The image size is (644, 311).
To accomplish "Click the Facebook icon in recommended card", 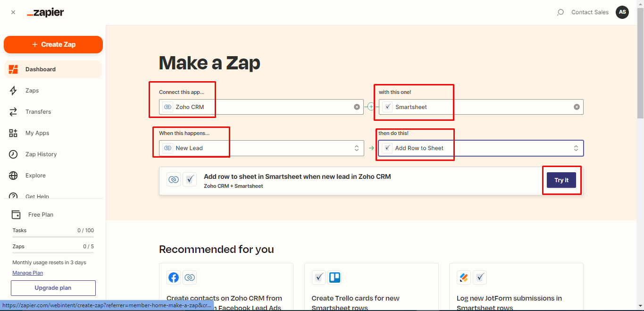I will 174,277.
